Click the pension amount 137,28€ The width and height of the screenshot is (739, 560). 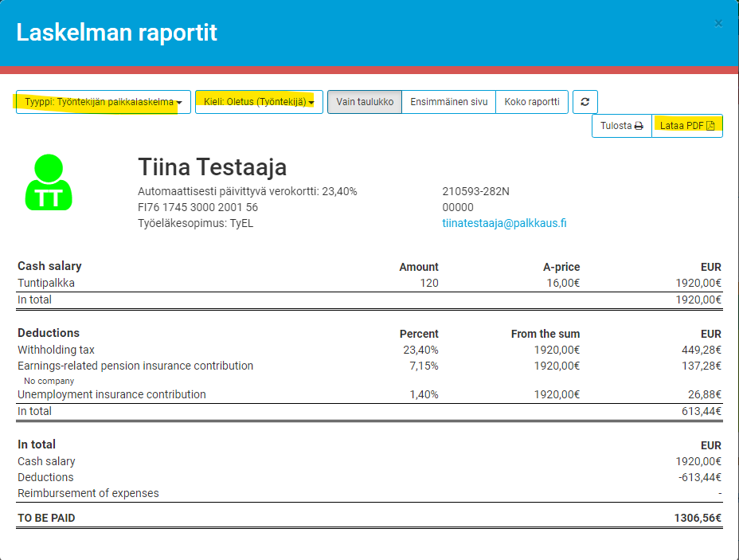tap(702, 366)
